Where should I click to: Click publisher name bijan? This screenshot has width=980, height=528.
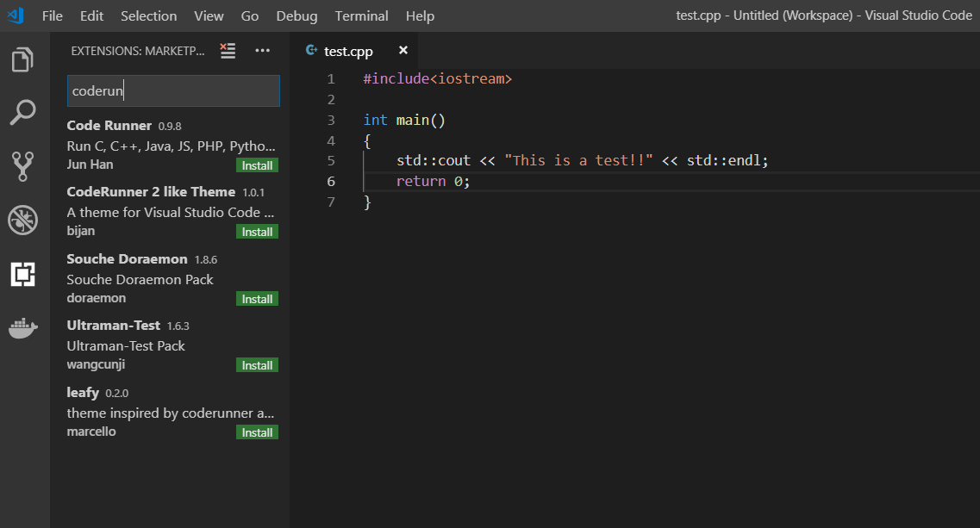(x=81, y=231)
